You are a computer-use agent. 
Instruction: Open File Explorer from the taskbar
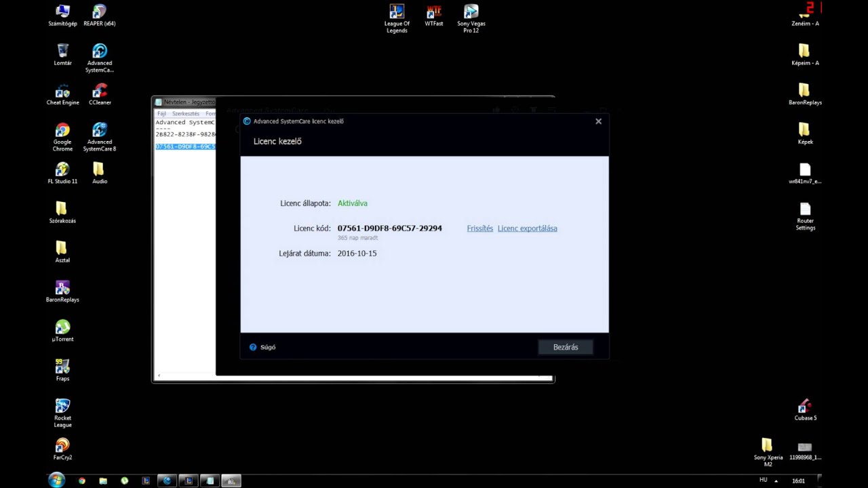point(103,481)
